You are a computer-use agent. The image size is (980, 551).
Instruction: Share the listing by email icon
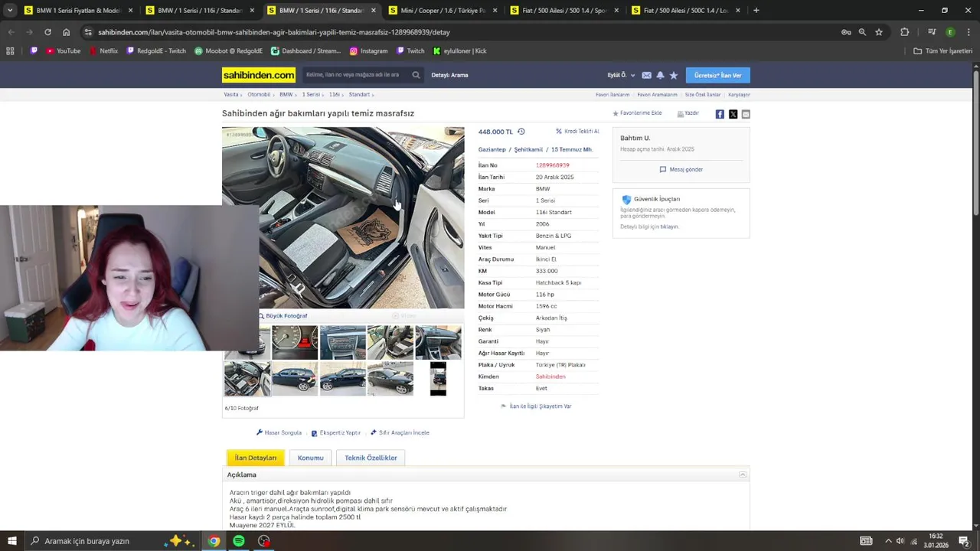[746, 114]
